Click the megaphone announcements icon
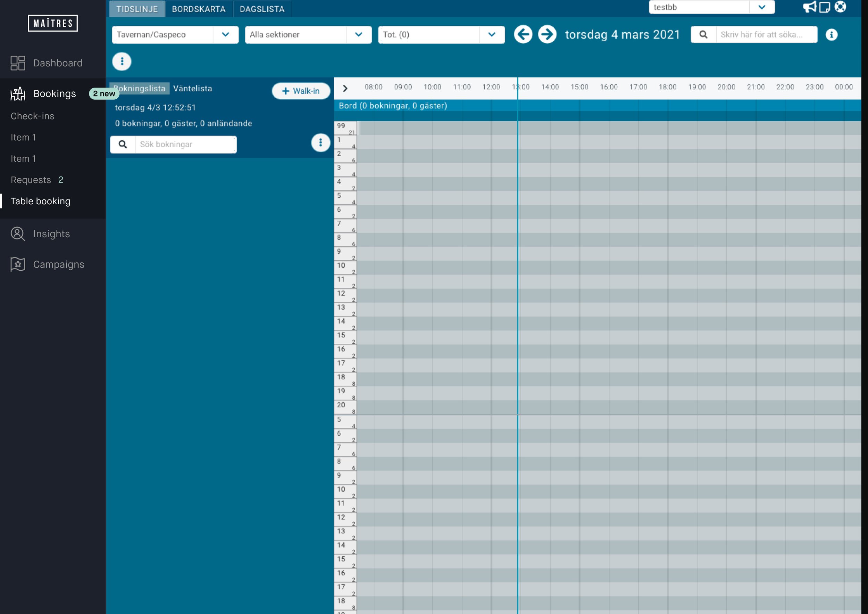Screen dimensions: 868x614 pos(809,7)
